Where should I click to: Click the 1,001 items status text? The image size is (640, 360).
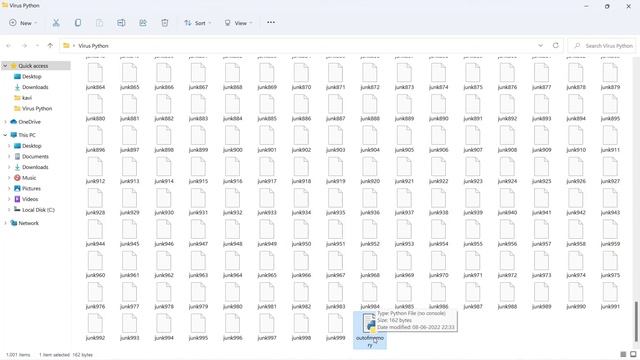[18, 355]
